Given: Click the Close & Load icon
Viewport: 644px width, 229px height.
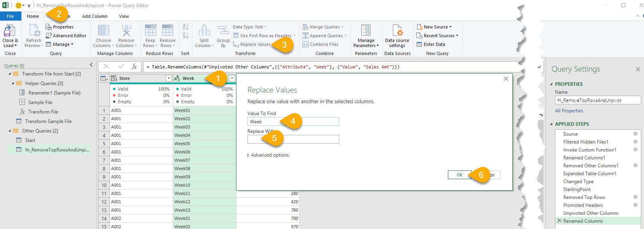Looking at the screenshot, I should 9,31.
